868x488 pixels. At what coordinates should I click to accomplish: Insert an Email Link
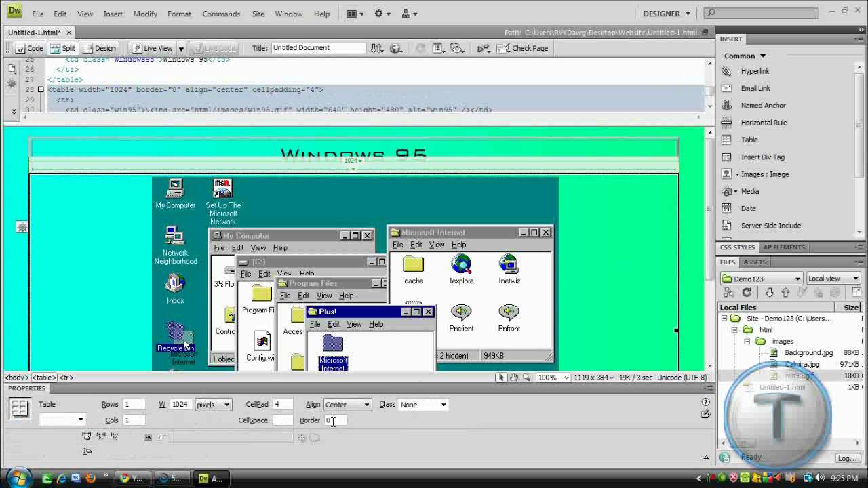[755, 88]
